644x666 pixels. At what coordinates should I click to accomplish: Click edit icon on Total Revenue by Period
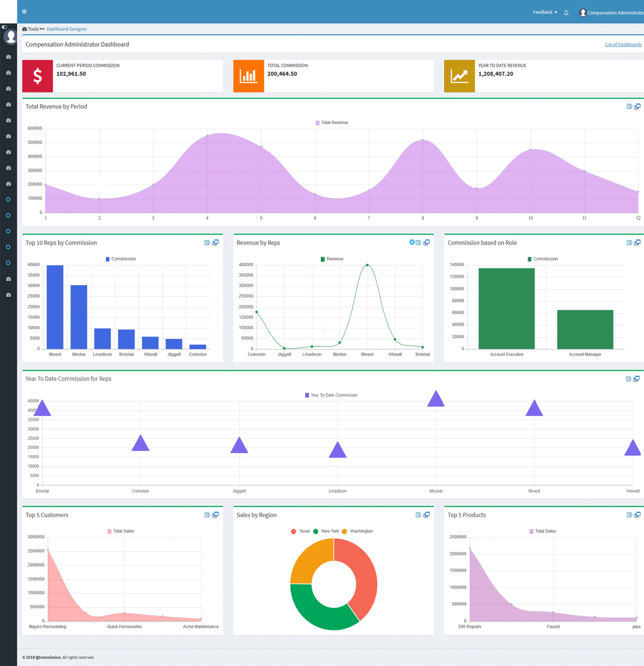(629, 106)
